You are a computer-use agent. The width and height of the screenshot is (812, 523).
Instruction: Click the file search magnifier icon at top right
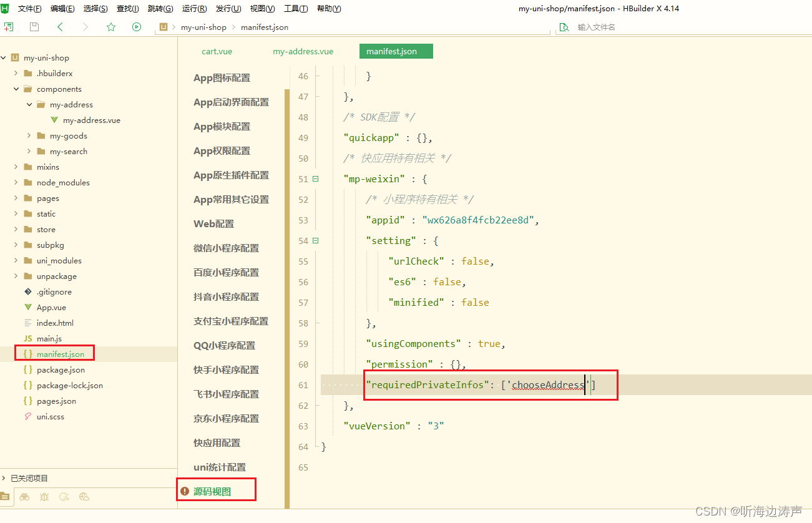(x=564, y=27)
